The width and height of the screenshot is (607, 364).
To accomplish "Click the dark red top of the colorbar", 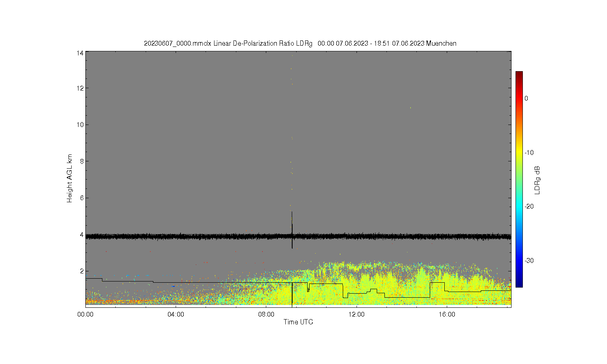I will (x=519, y=74).
